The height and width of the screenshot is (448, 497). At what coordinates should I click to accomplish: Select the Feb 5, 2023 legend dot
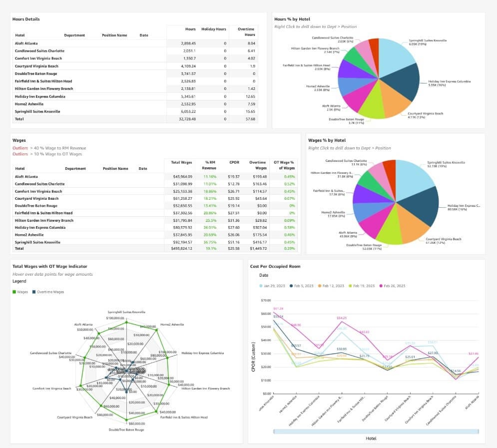291,286
